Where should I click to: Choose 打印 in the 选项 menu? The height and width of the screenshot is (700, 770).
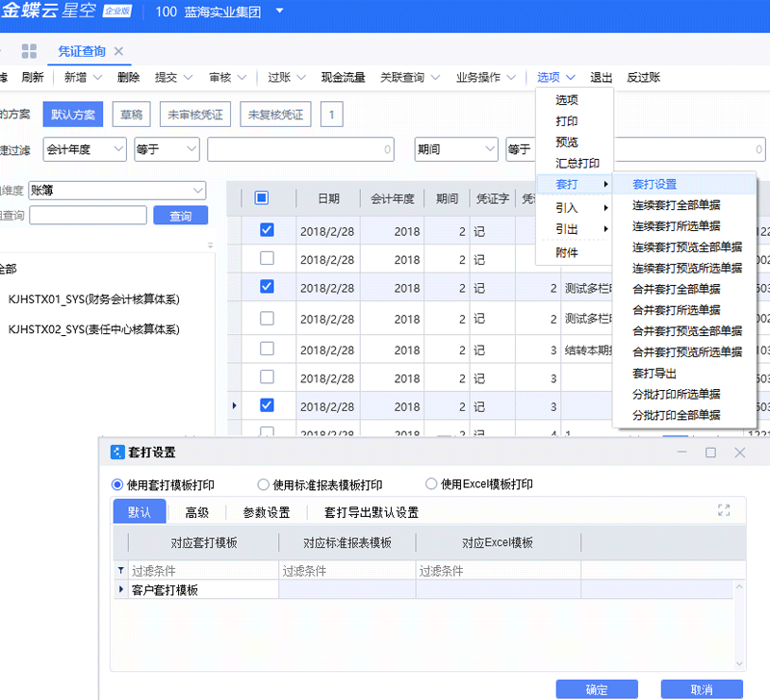[x=566, y=121]
